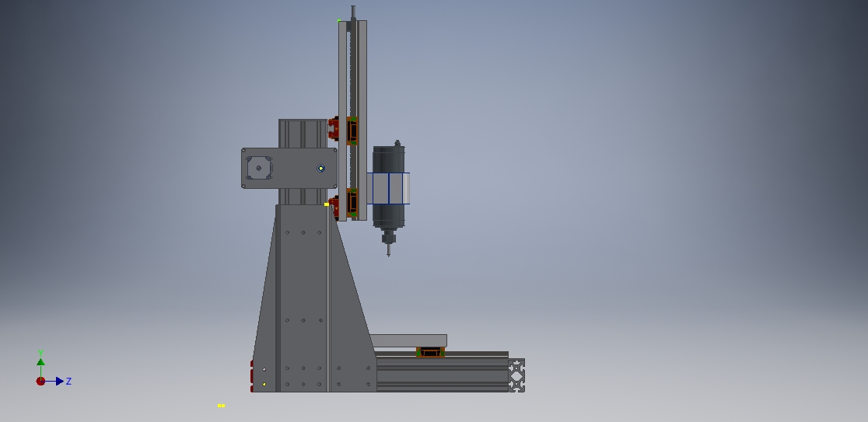Click the bearing block under the table plate
The height and width of the screenshot is (422, 868).
[x=430, y=353]
